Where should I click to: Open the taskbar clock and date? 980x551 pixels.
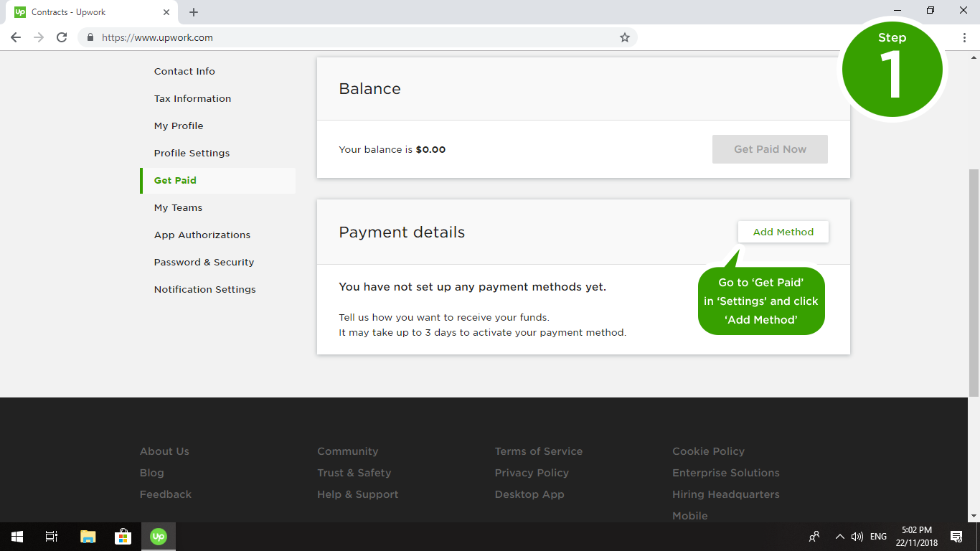point(917,536)
